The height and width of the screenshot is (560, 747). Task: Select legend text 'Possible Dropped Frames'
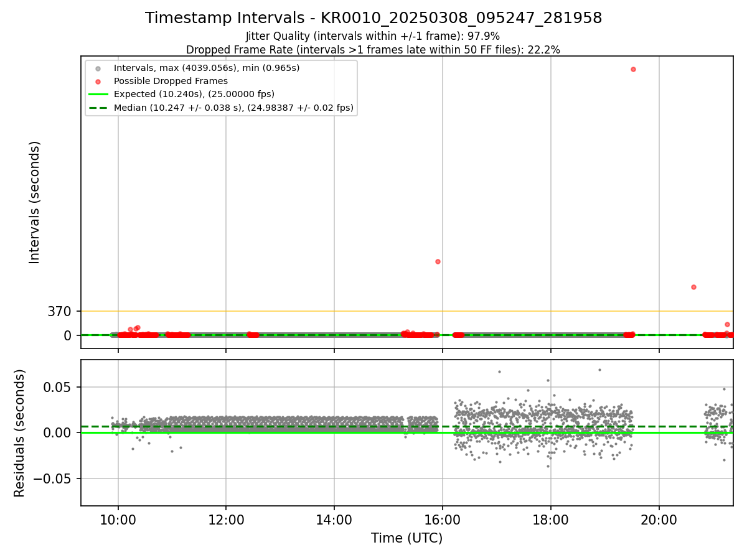point(171,81)
